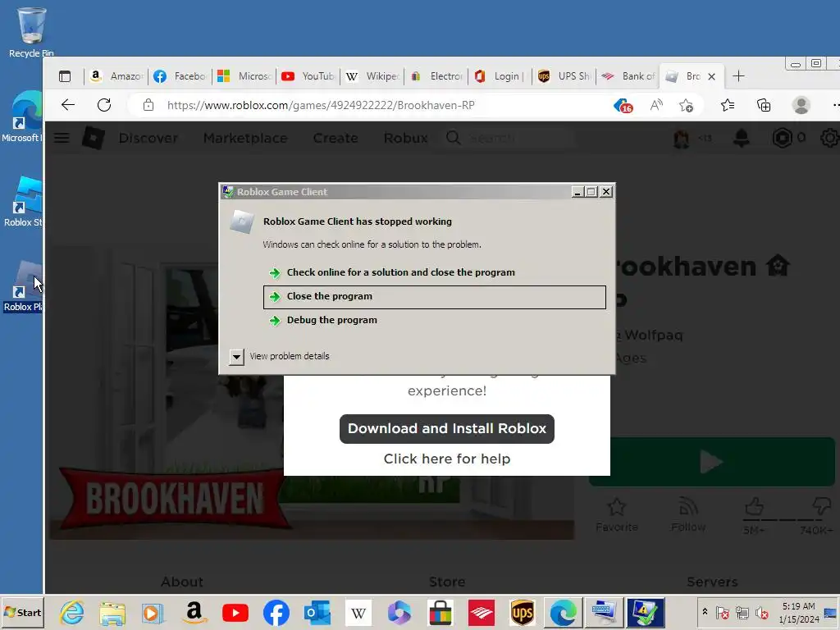Open Discover in Roblox navigation
This screenshot has height=630, width=840.
coord(148,138)
